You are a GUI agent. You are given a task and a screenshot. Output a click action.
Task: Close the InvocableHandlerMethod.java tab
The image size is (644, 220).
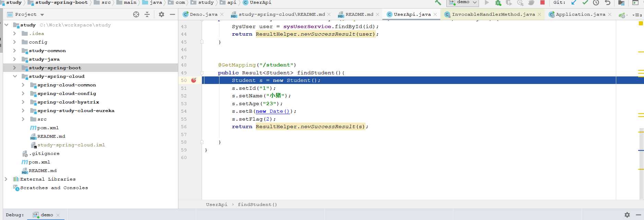[x=539, y=14]
